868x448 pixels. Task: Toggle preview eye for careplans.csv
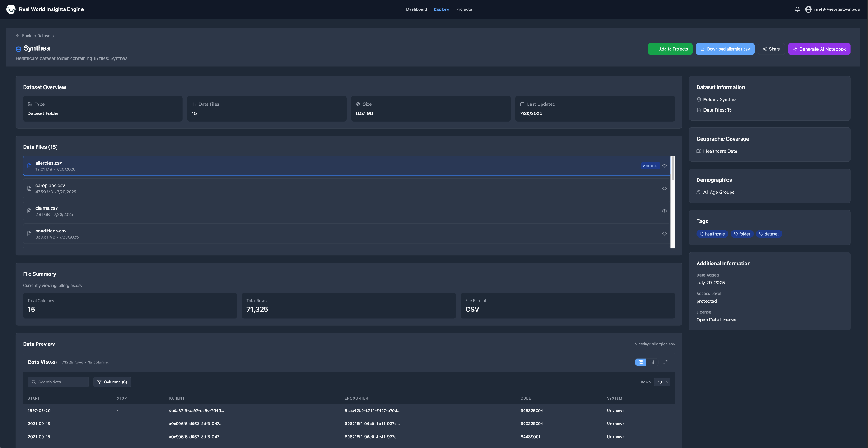click(665, 189)
